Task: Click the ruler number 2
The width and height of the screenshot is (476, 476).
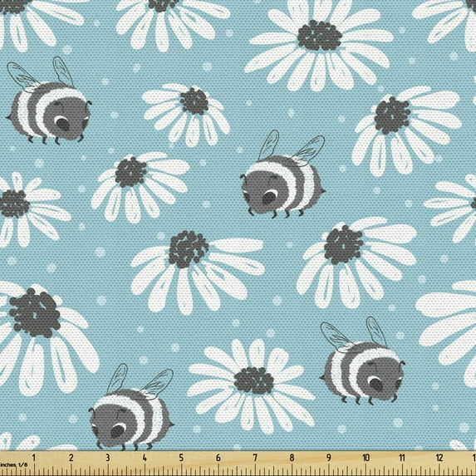Action: 71,458
